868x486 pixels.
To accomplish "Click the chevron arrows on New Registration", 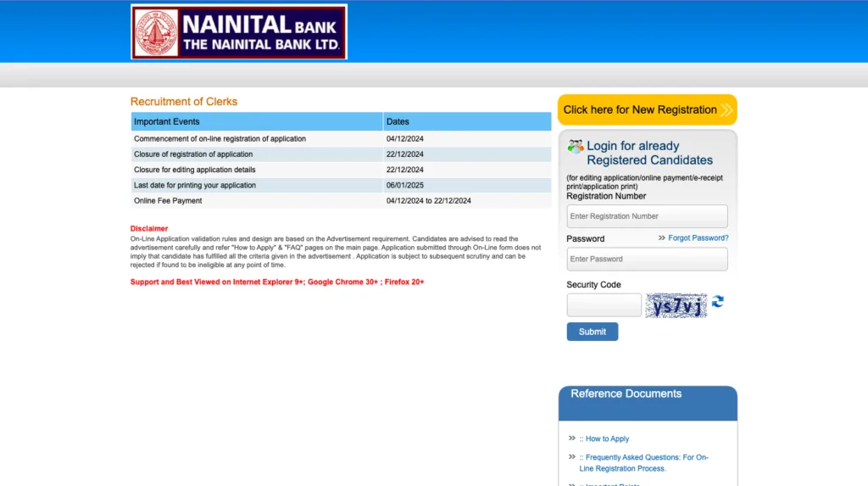I will click(726, 109).
